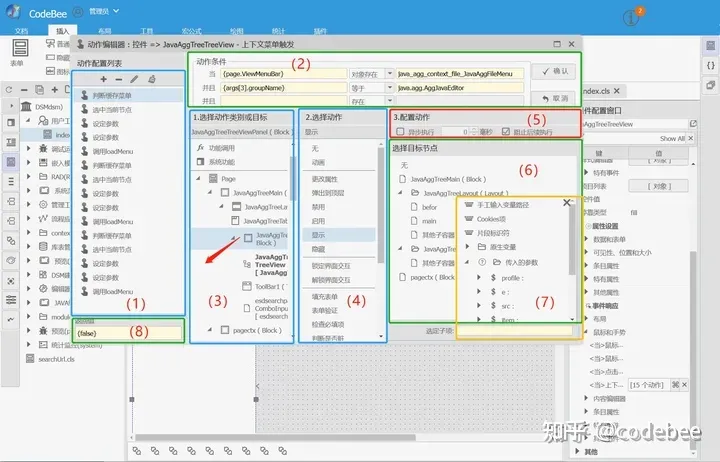Click the DSM(dsm) building icon in tree
720x462 pixels.
tap(26, 107)
